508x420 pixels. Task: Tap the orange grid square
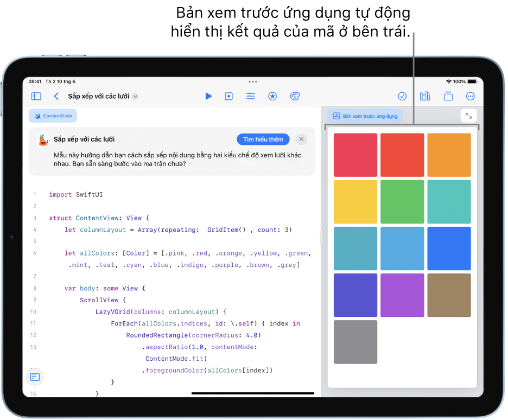[449, 155]
